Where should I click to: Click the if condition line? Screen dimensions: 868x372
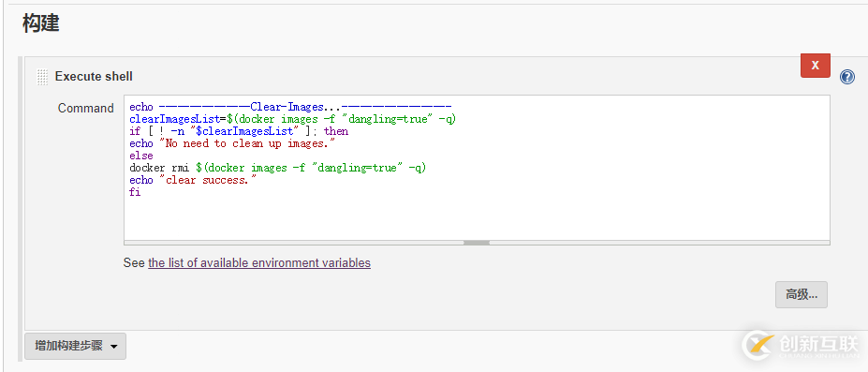[x=239, y=131]
